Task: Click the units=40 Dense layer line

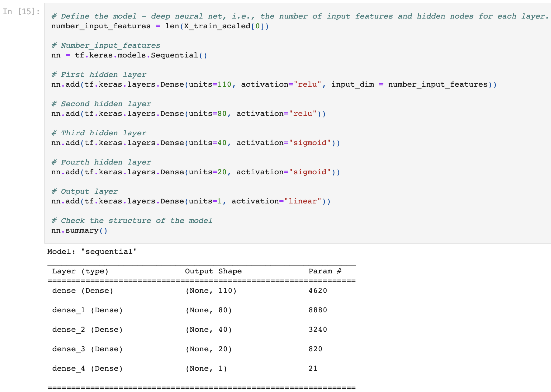Action: click(196, 143)
